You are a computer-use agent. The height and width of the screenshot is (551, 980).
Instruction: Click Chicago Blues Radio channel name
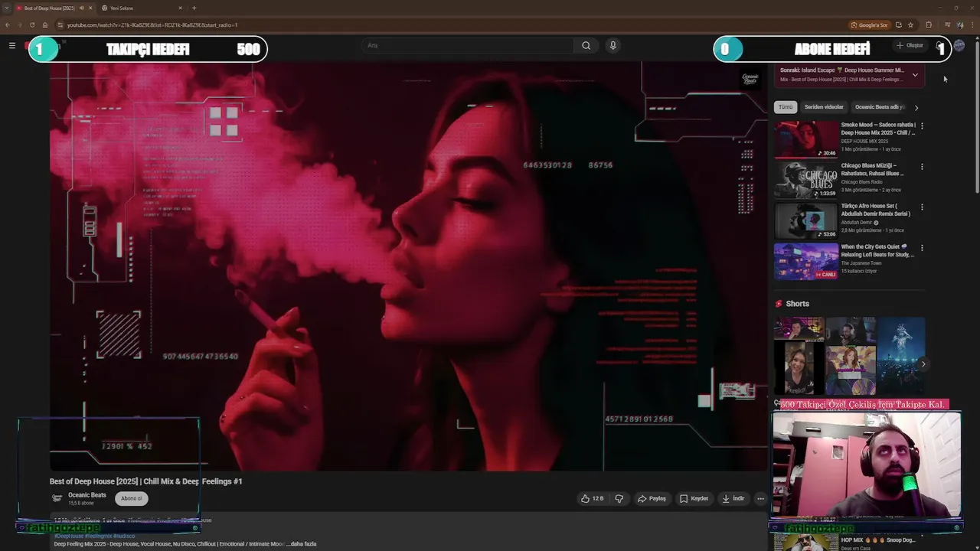[862, 182]
